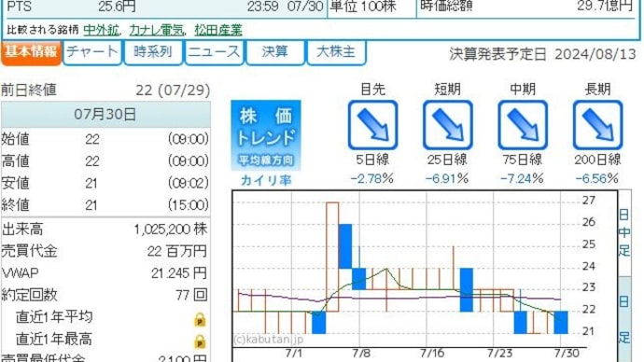Click the 株価トレンド banner

point(266,135)
